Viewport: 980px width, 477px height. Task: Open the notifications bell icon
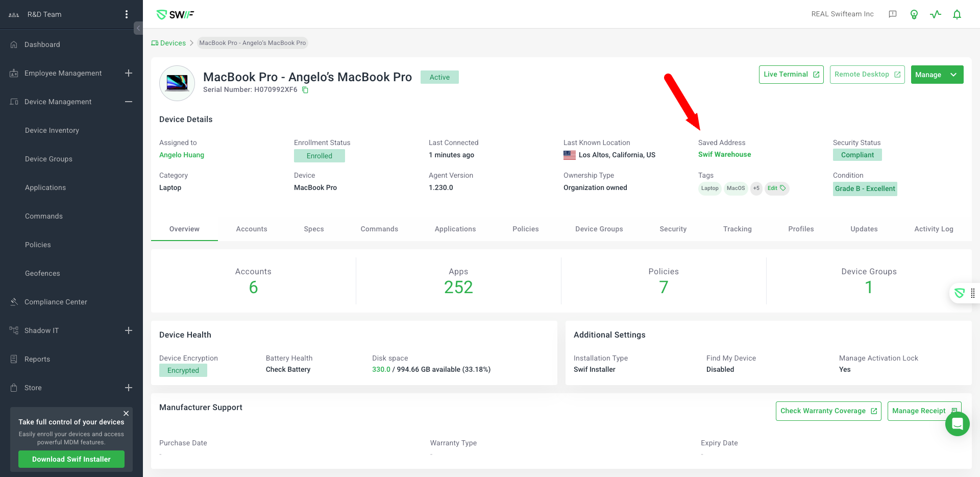tap(957, 14)
